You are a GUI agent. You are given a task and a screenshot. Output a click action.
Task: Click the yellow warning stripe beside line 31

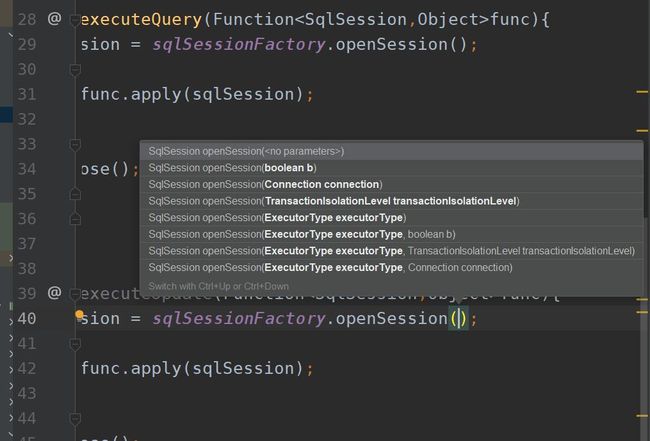(642, 91)
